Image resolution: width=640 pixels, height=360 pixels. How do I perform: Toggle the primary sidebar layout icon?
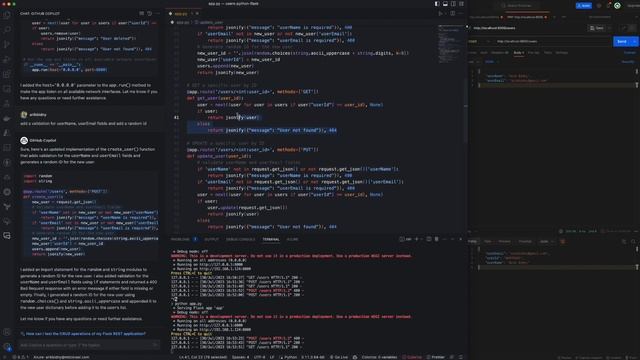click(437, 4)
